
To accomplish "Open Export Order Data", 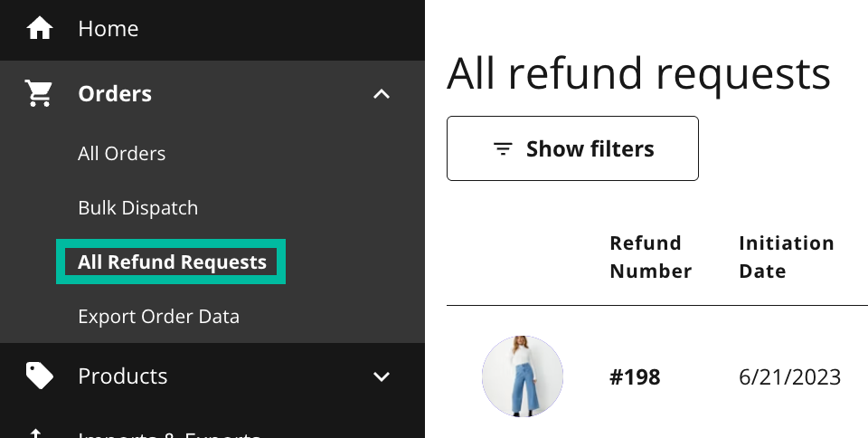I will 159,316.
